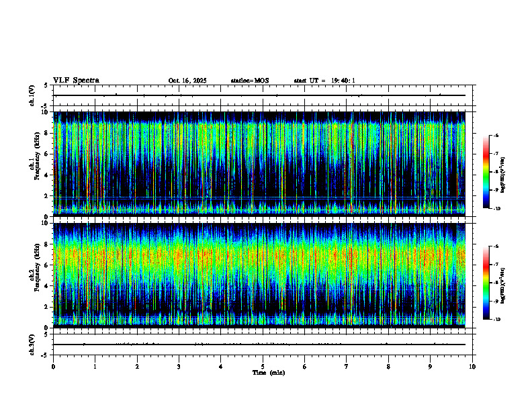The width and height of the screenshot is (532, 411).
Task: Click the "5" tick of ch.1(V) axis
Action: [x=46, y=85]
